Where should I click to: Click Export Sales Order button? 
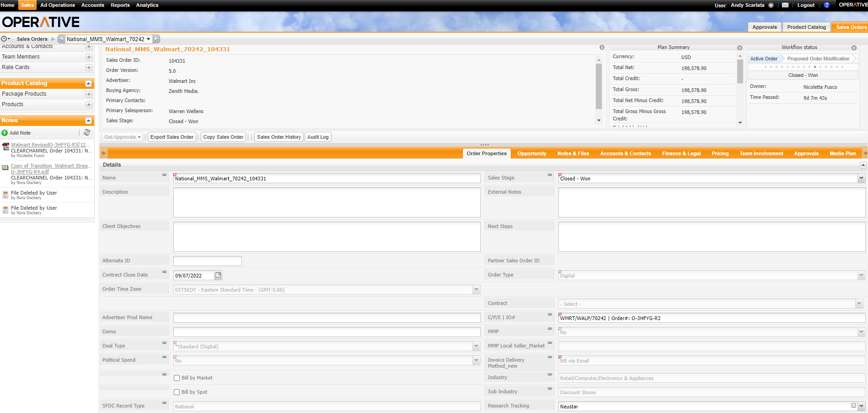click(172, 137)
